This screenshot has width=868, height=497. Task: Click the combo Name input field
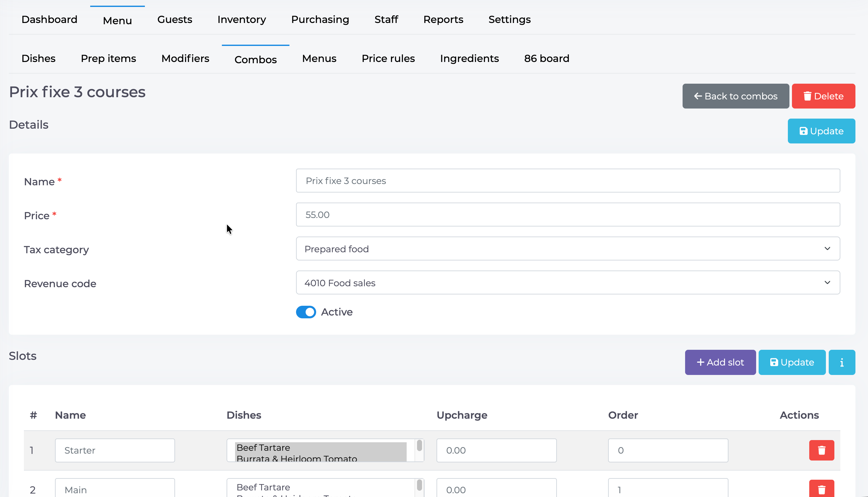[568, 181]
